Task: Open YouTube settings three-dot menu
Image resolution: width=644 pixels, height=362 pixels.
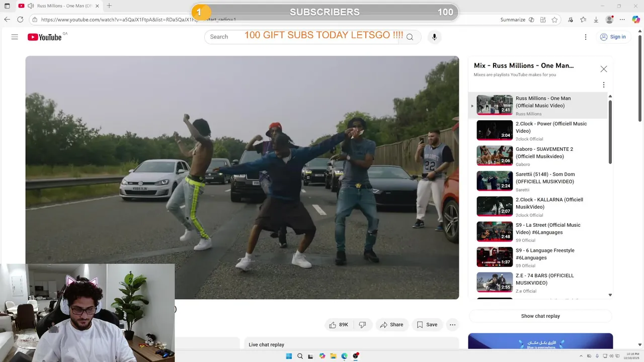Action: (586, 37)
